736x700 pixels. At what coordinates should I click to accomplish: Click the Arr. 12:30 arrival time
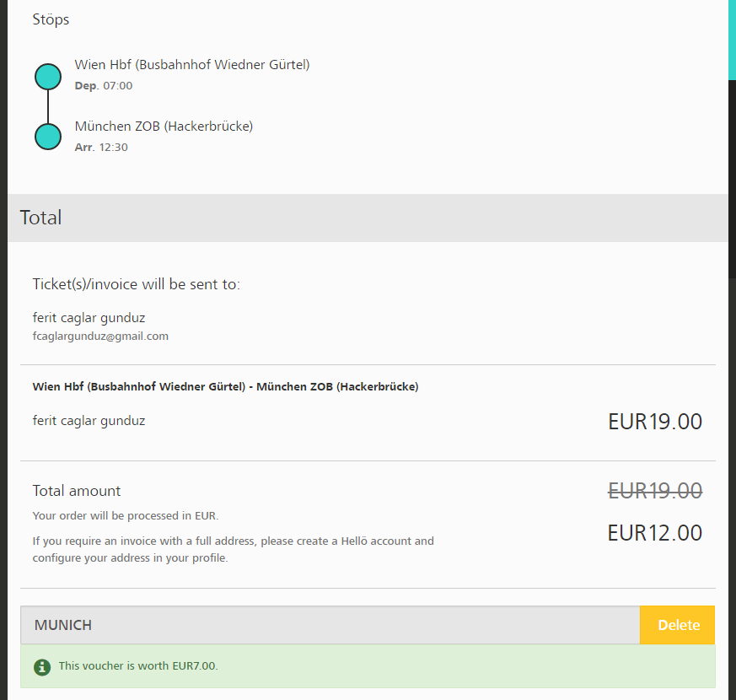[x=101, y=148]
